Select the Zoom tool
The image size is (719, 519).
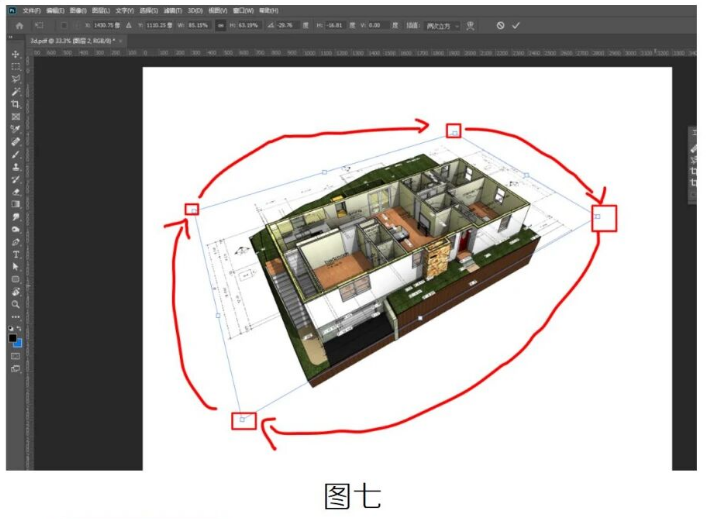(x=16, y=304)
